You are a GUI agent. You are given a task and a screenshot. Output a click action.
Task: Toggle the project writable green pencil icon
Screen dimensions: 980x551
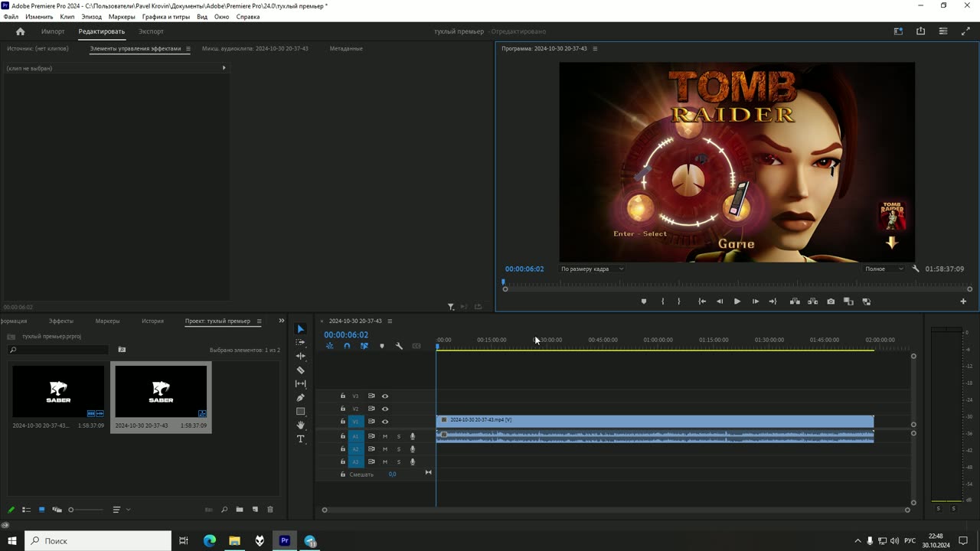click(11, 510)
